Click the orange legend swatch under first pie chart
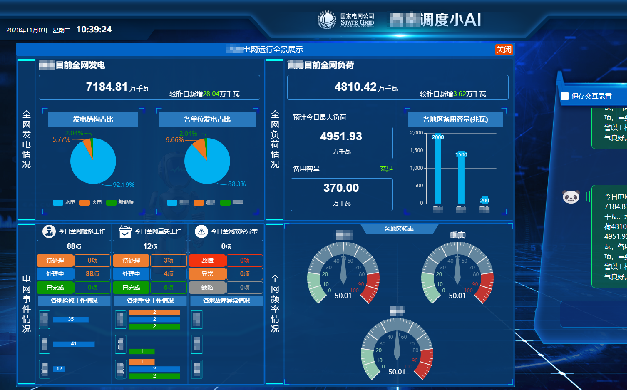The width and height of the screenshot is (627, 390). (x=84, y=203)
